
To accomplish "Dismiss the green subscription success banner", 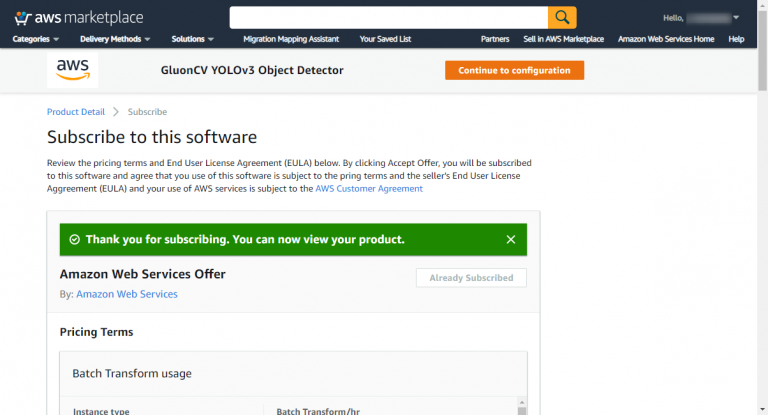I will [x=511, y=240].
